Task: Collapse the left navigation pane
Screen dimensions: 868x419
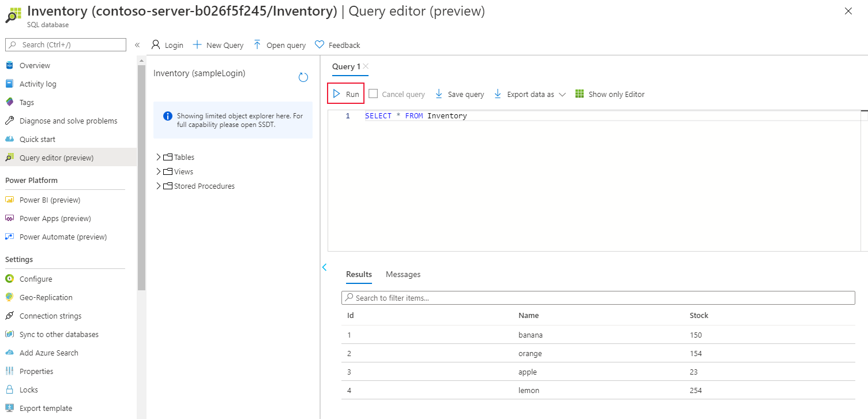Action: (x=137, y=44)
